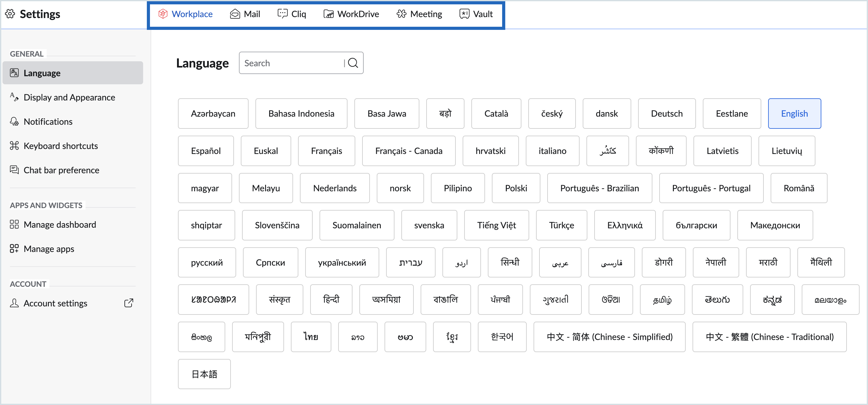This screenshot has width=868, height=405.
Task: Click the Workplace cube icon
Action: coord(163,14)
